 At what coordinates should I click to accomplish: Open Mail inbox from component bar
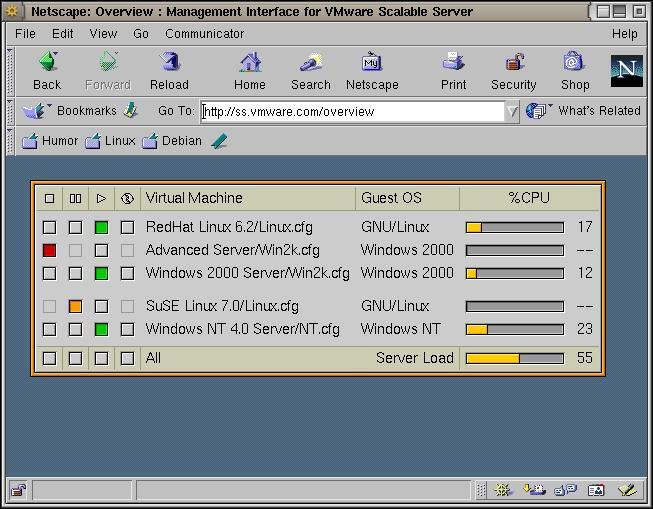point(534,489)
